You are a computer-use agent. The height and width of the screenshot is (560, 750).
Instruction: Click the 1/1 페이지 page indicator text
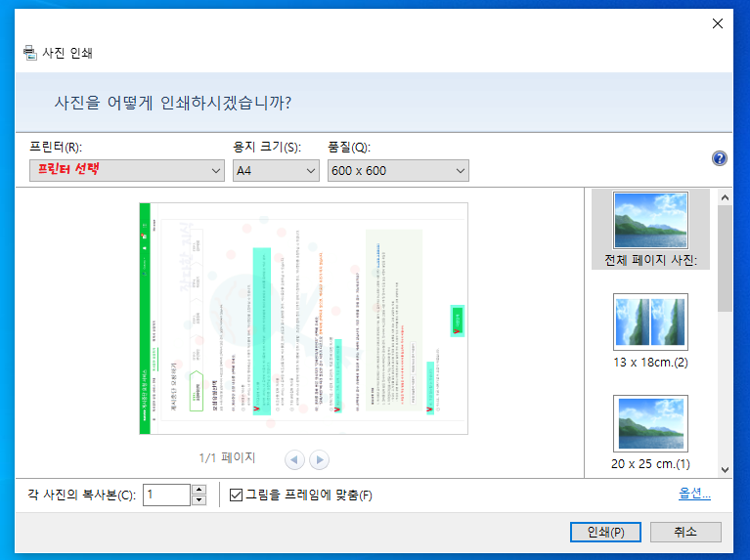227,457
